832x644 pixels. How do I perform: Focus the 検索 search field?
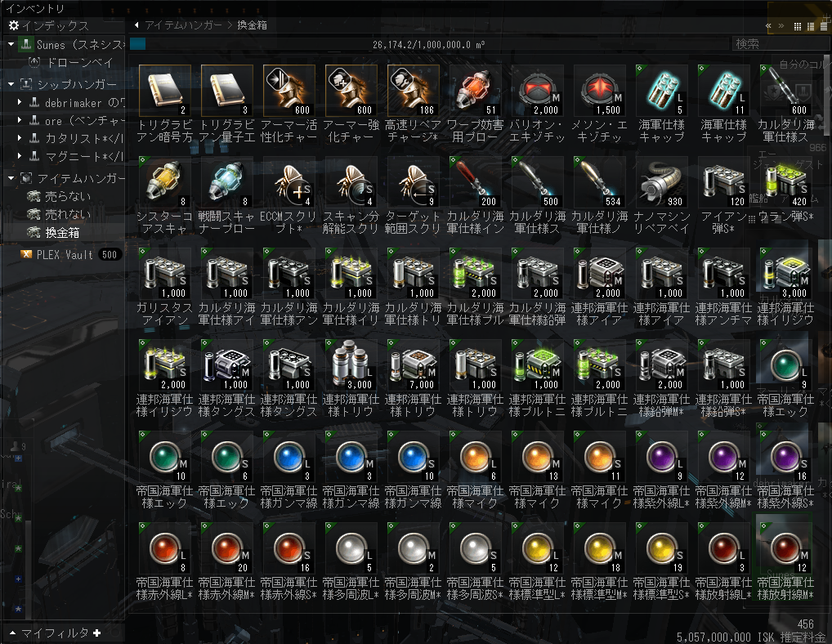(x=780, y=44)
